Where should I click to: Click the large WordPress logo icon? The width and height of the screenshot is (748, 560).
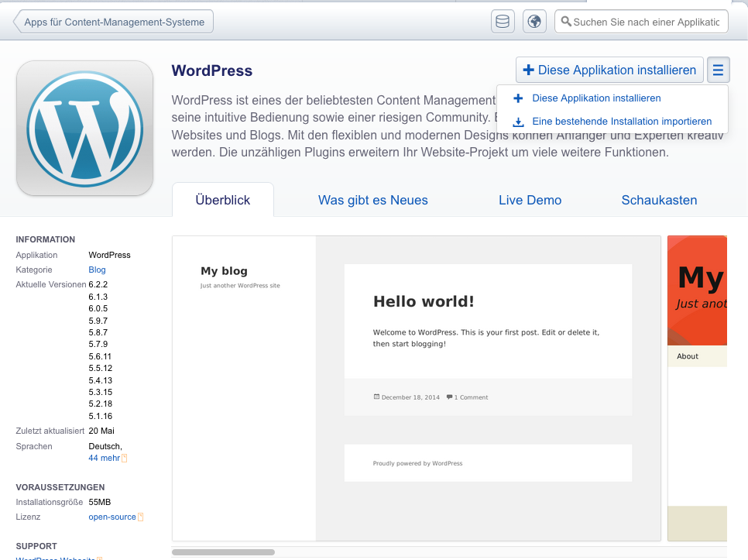click(x=85, y=128)
